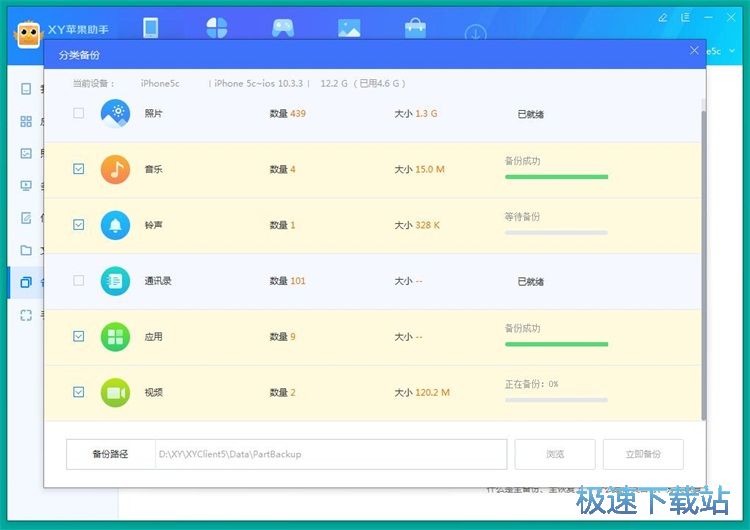This screenshot has height=530, width=750.
Task: Open the wallpaper picture tab in top bar
Action: [x=349, y=28]
